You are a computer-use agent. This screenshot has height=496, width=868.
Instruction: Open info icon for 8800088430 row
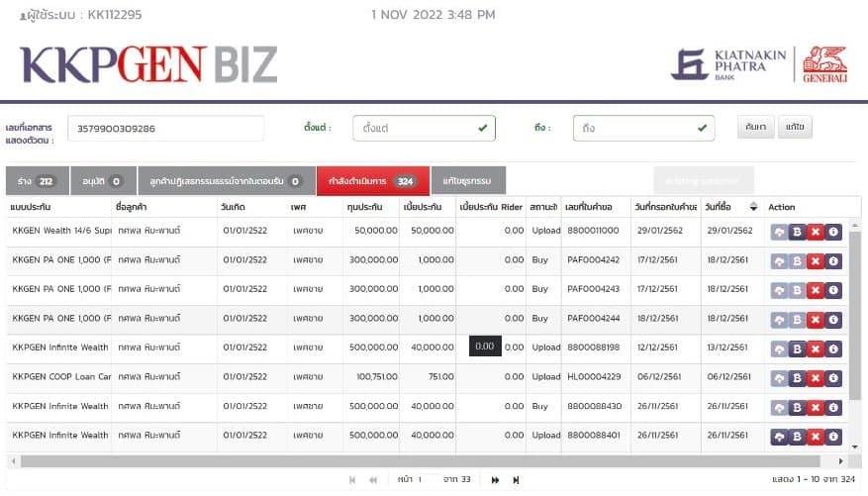point(833,407)
